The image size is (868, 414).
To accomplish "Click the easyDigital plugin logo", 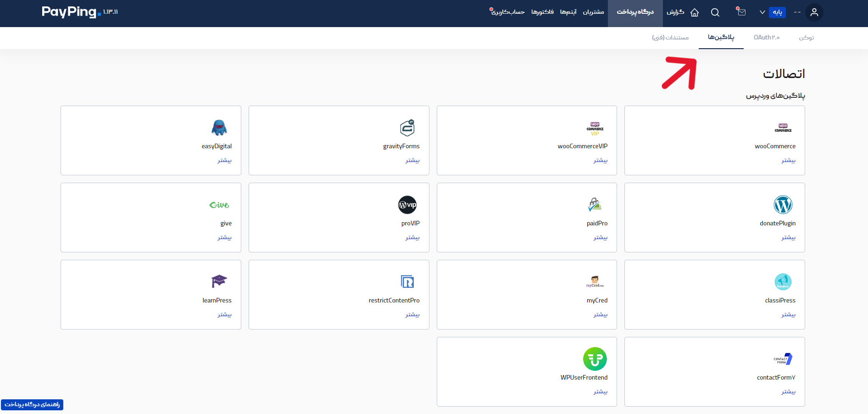I will (219, 128).
